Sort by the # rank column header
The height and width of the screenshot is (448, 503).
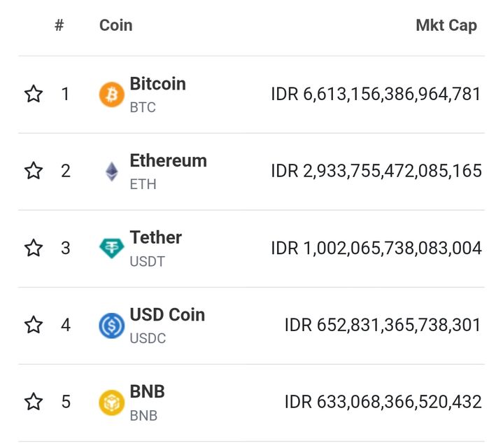pyautogui.click(x=59, y=26)
